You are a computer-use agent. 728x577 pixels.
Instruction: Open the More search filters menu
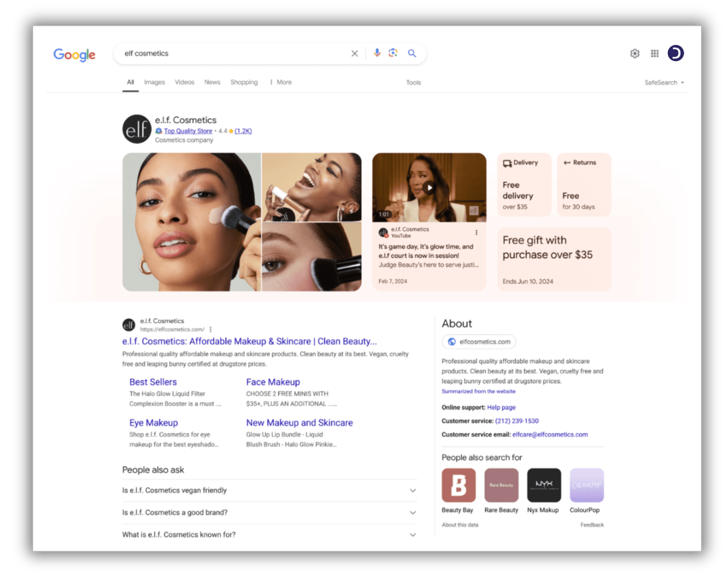(x=281, y=82)
